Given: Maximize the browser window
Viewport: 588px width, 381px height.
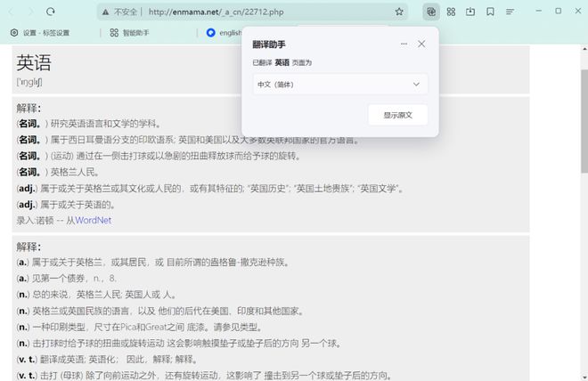Looking at the screenshot, I should 559,12.
